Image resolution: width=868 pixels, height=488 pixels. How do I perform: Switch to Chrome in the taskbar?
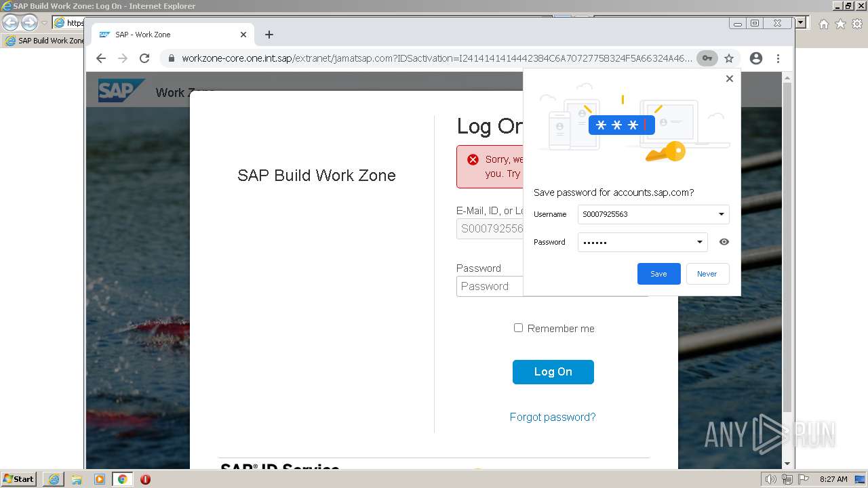(122, 479)
